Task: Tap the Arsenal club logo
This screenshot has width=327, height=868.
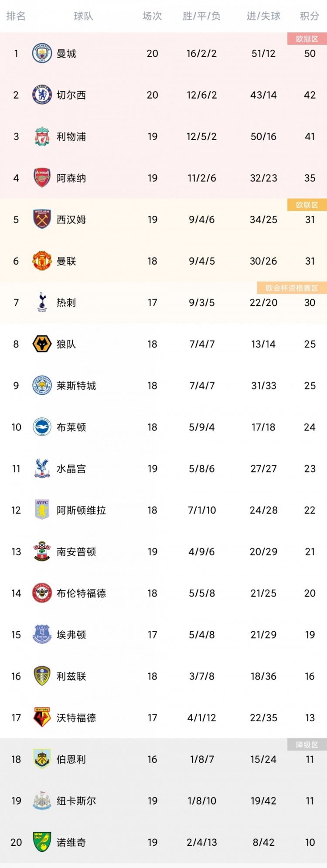Action: 42,178
